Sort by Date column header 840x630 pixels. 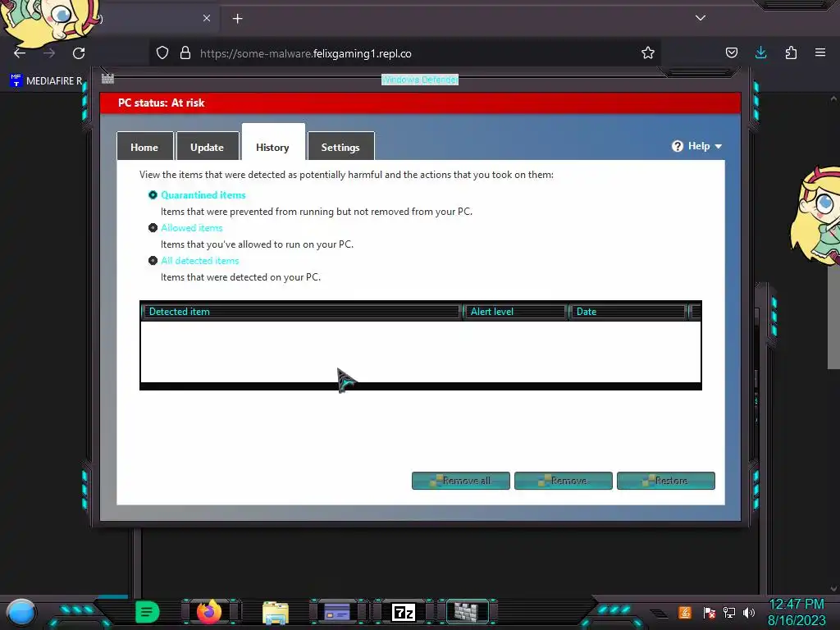pyautogui.click(x=628, y=312)
